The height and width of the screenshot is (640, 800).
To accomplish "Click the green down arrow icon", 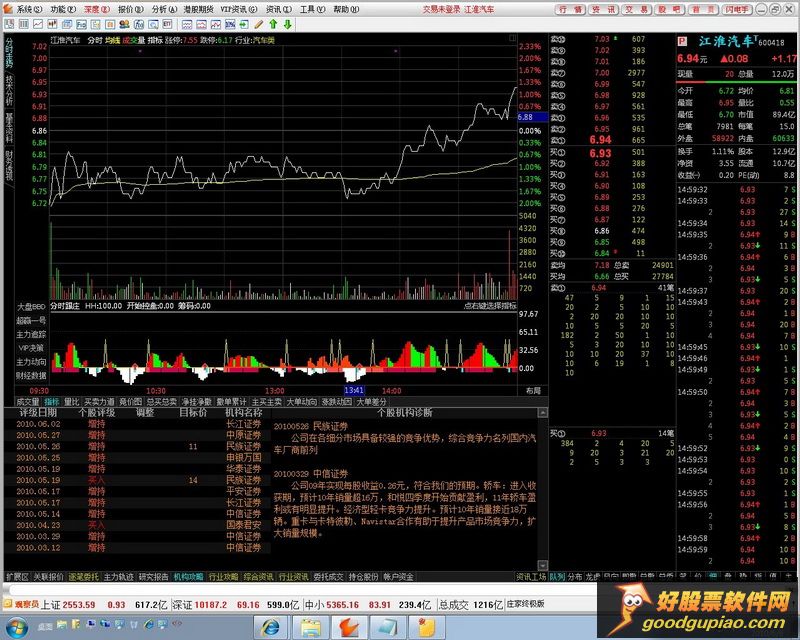I will (287, 24).
